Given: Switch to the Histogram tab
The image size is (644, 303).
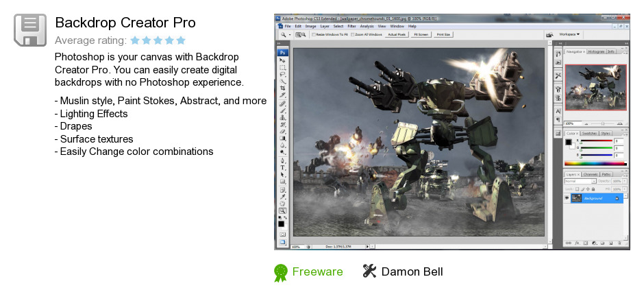Looking at the screenshot, I should coord(596,51).
